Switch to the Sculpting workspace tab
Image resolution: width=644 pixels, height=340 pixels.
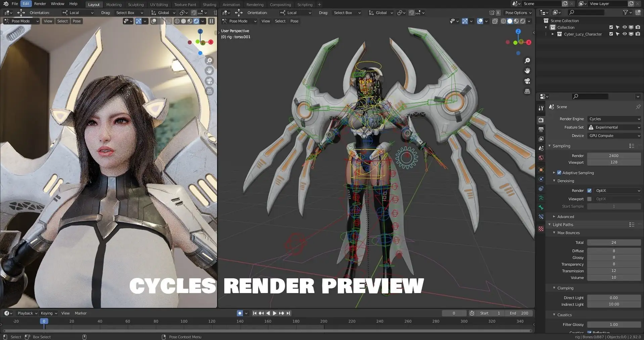pos(136,5)
